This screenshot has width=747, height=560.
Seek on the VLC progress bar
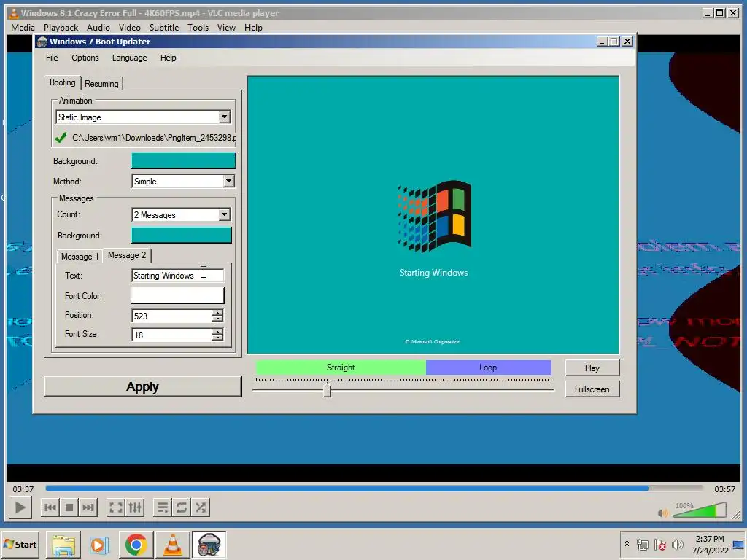tap(374, 488)
